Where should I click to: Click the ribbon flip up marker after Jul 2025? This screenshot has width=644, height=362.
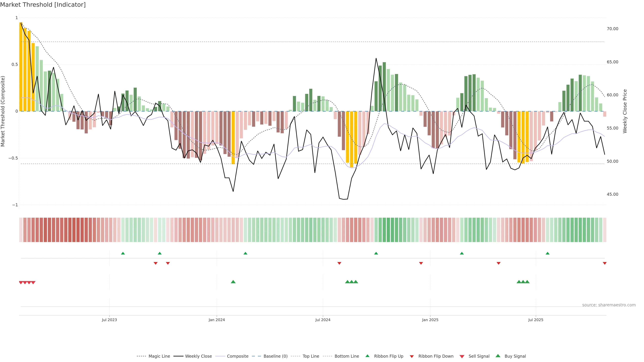pyautogui.click(x=548, y=253)
